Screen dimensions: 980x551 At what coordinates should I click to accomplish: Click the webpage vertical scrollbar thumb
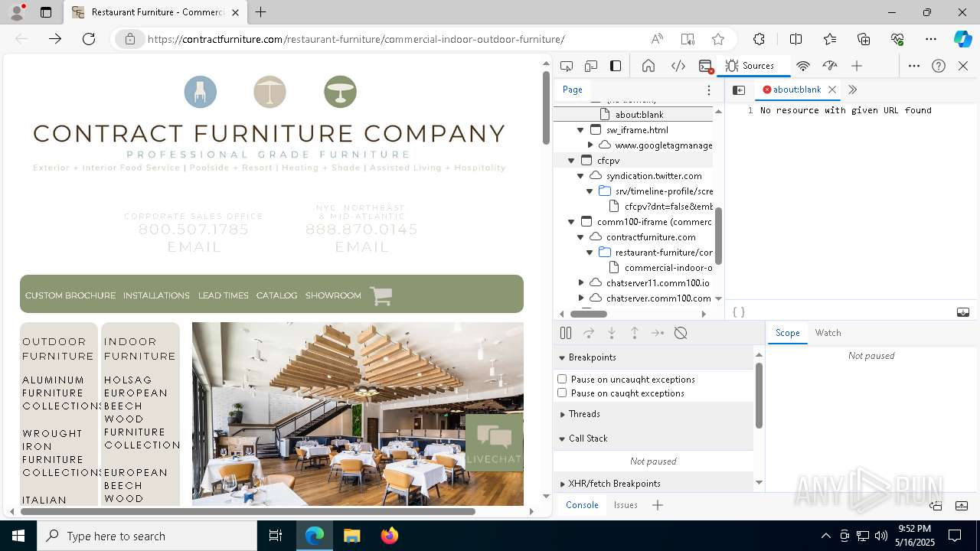coord(546,107)
